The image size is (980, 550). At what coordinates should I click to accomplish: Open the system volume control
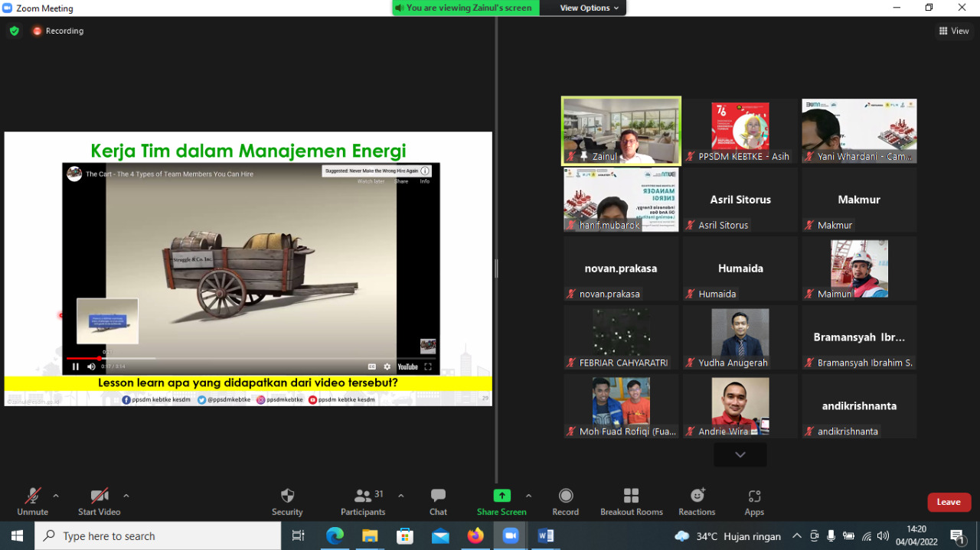[883, 536]
